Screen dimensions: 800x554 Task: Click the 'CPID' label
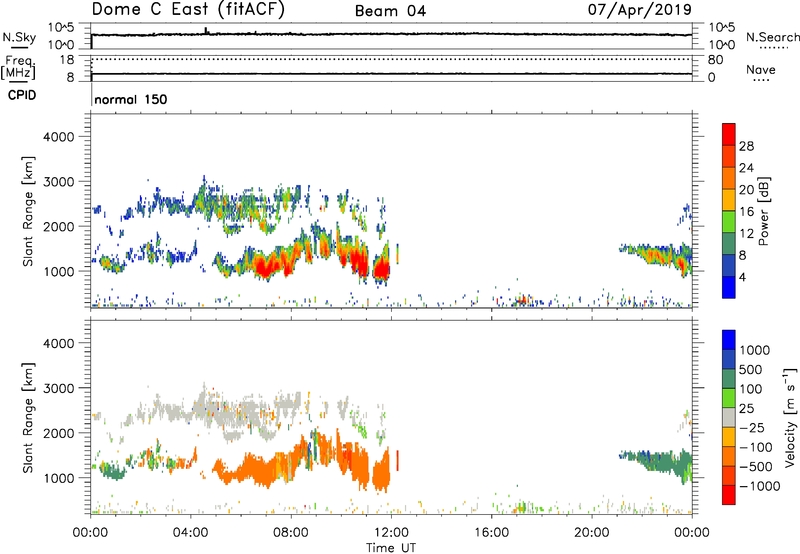[x=22, y=95]
